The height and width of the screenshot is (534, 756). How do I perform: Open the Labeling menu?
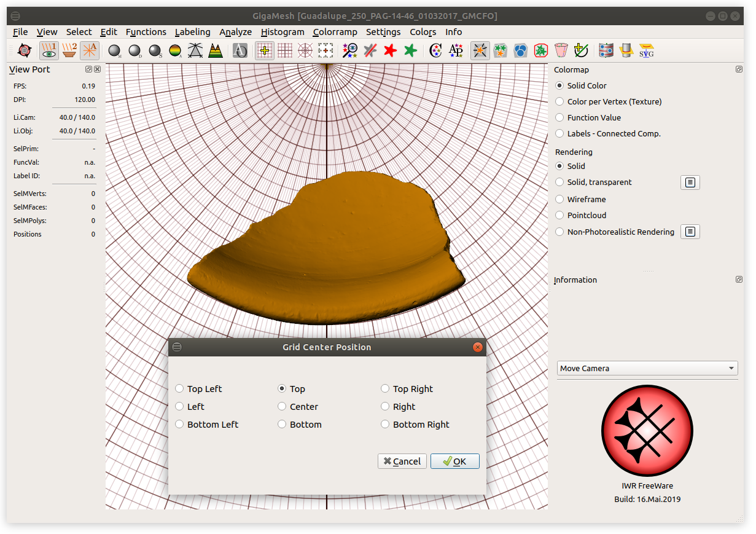point(192,32)
